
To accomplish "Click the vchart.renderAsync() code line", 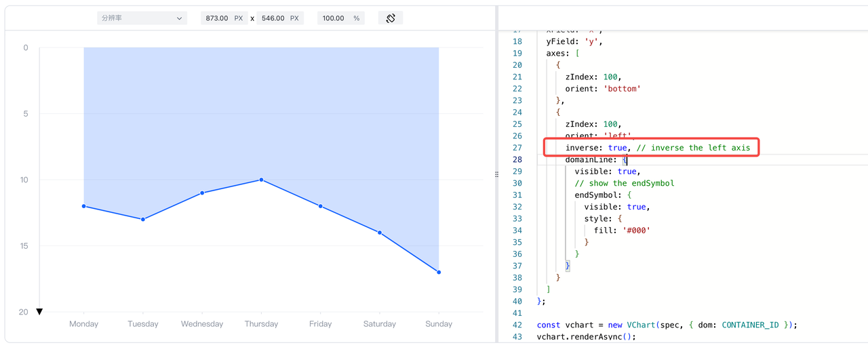I will [587, 336].
